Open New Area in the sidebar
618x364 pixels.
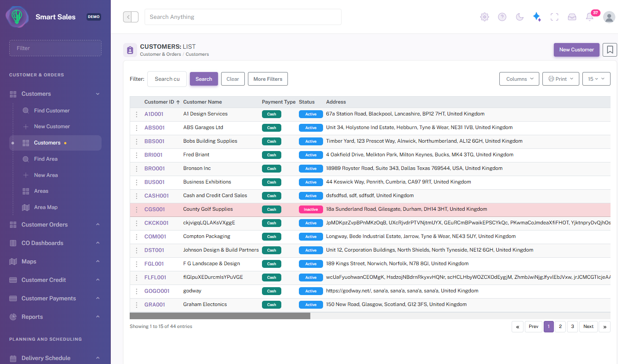(46, 175)
